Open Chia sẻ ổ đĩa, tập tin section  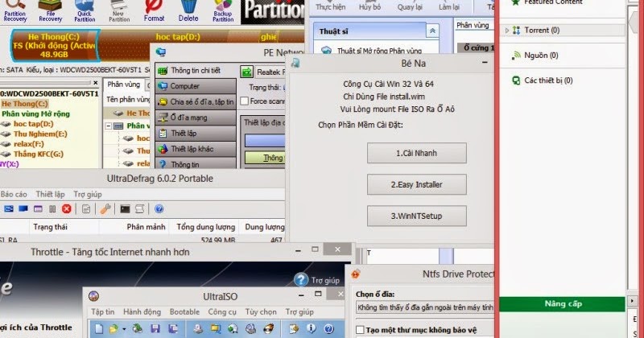(x=196, y=102)
